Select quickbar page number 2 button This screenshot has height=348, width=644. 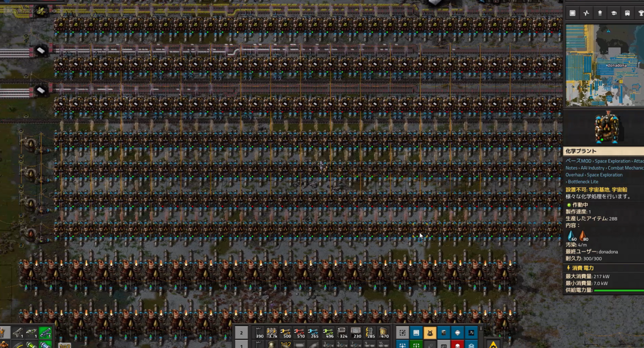[x=241, y=332]
